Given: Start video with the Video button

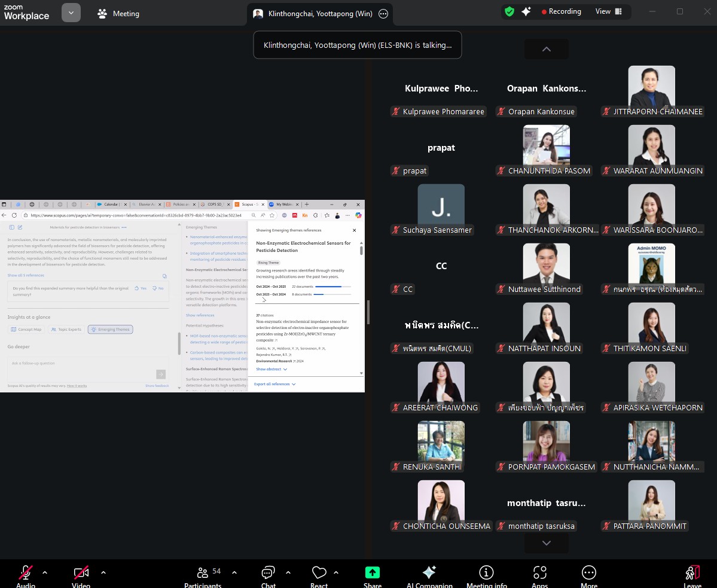Looking at the screenshot, I should (81, 573).
